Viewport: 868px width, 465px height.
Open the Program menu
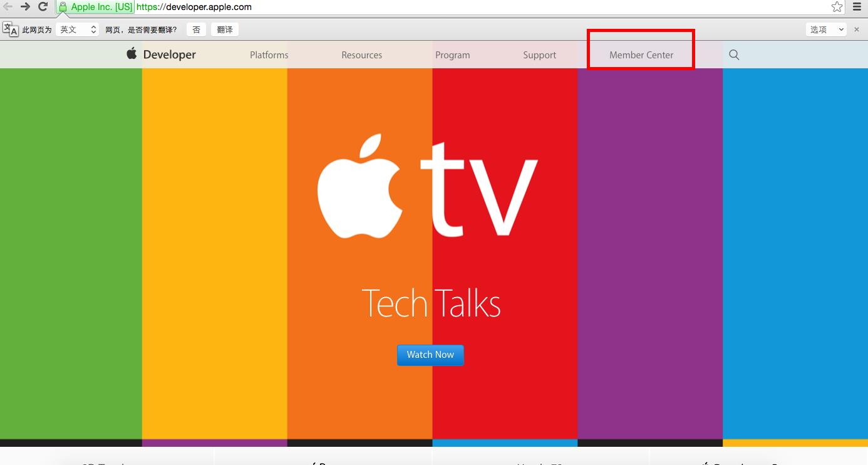(452, 55)
